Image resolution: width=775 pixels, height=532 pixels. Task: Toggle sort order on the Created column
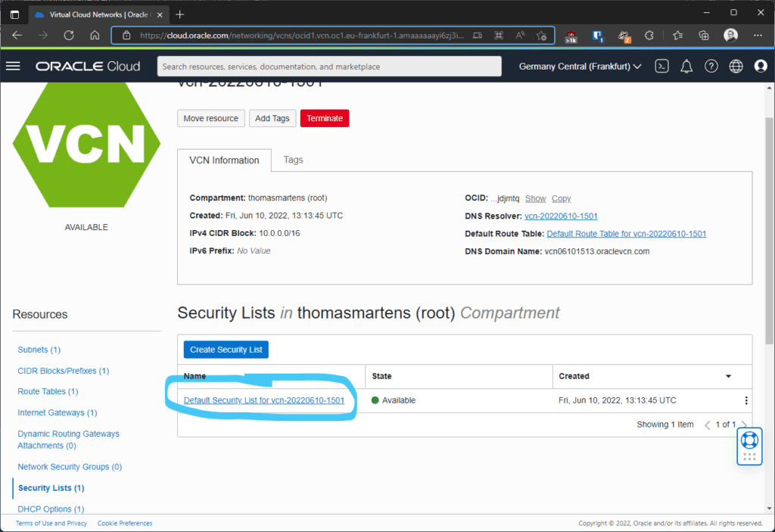pyautogui.click(x=727, y=376)
